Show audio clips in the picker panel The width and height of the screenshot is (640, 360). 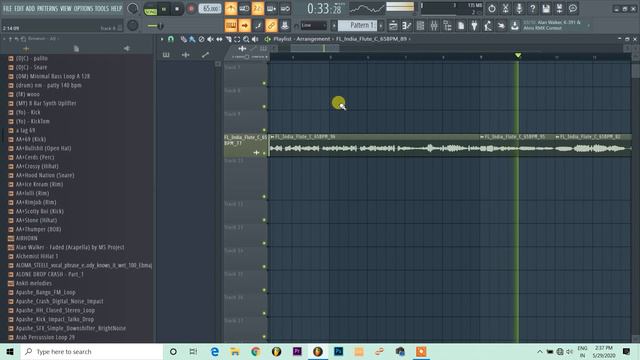(186, 55)
